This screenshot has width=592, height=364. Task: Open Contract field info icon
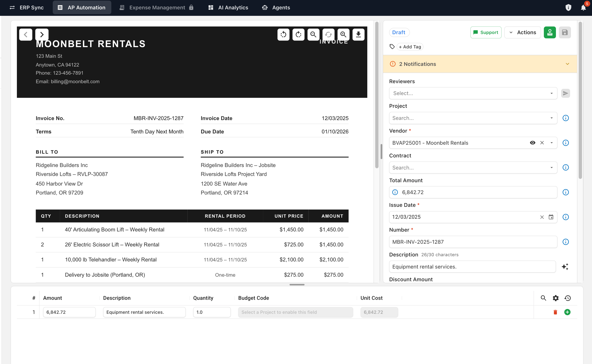click(x=566, y=168)
